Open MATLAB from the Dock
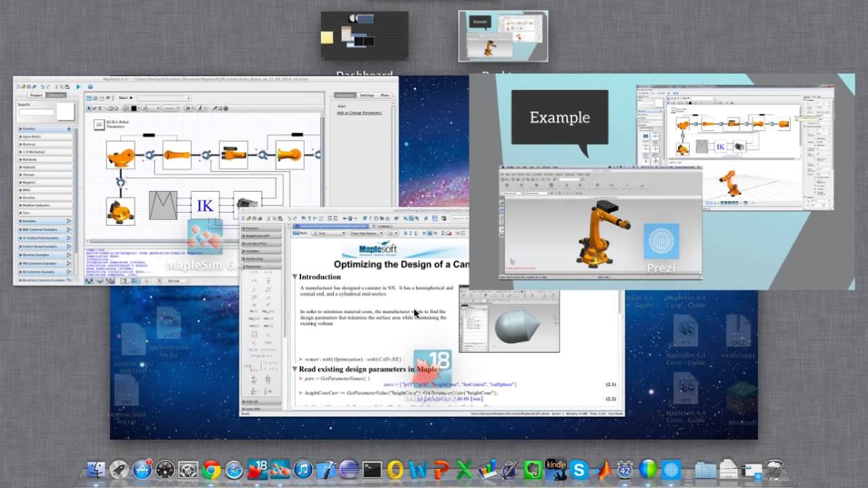The image size is (868, 488). [x=605, y=469]
